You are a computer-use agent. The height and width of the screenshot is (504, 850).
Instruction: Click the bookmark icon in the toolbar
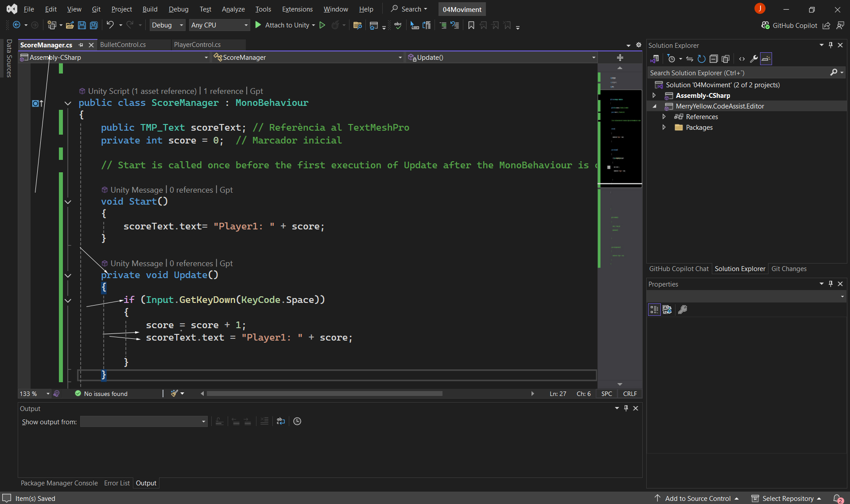471,25
